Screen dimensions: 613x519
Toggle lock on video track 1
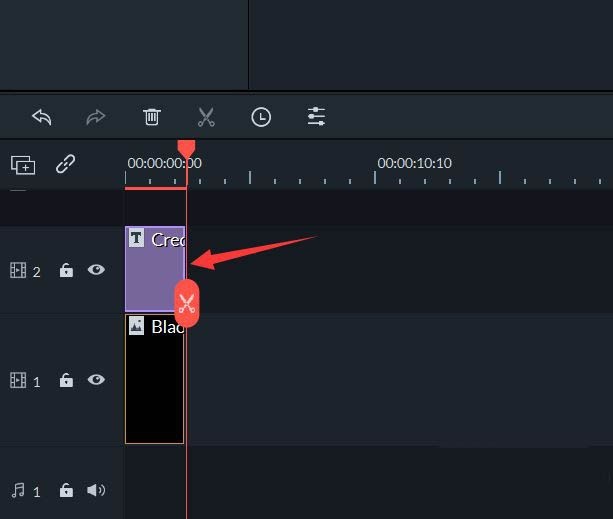(x=66, y=379)
